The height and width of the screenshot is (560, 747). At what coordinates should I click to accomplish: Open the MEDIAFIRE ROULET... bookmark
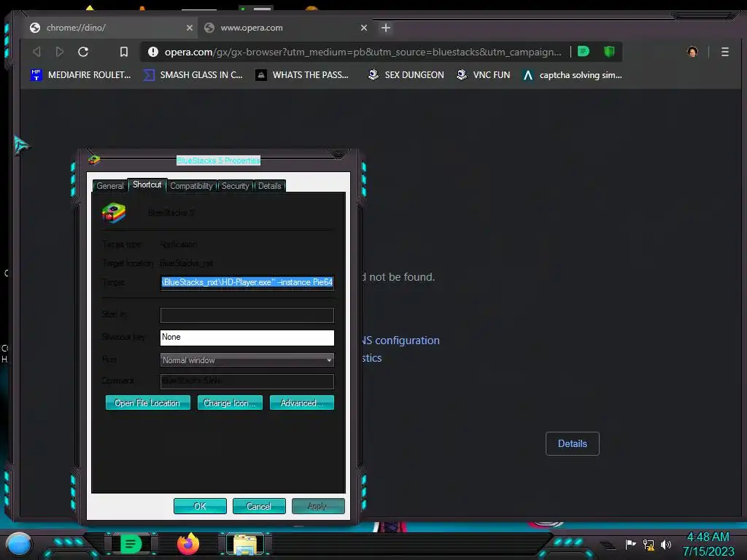(80, 75)
